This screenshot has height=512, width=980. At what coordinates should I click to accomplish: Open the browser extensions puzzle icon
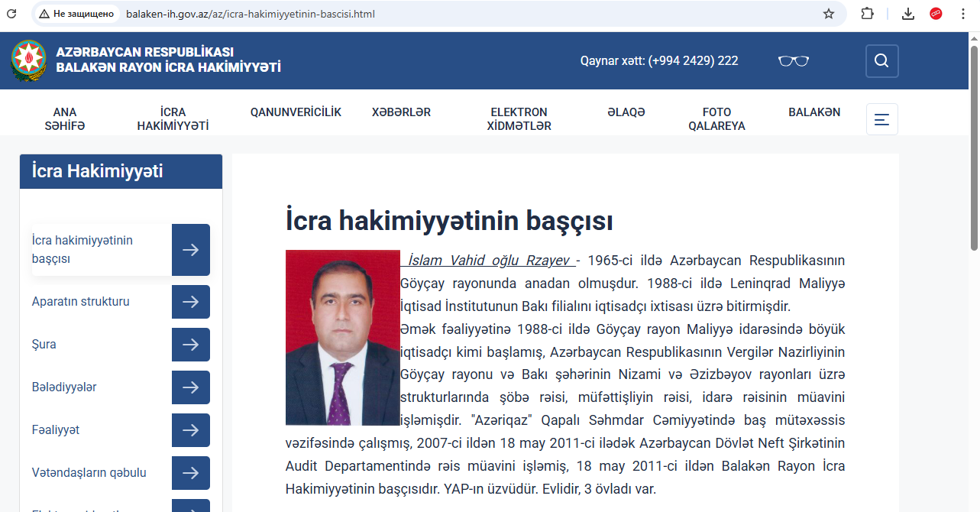point(867,13)
